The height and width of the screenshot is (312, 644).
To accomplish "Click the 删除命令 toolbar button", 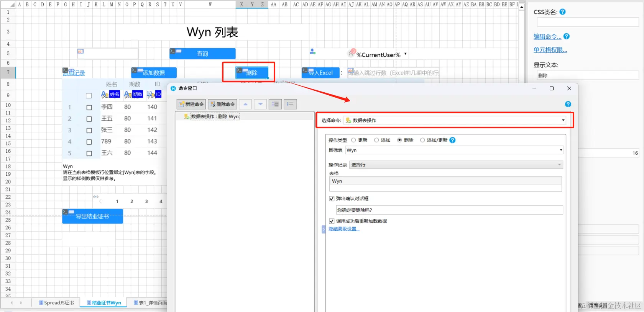I will pyautogui.click(x=222, y=104).
